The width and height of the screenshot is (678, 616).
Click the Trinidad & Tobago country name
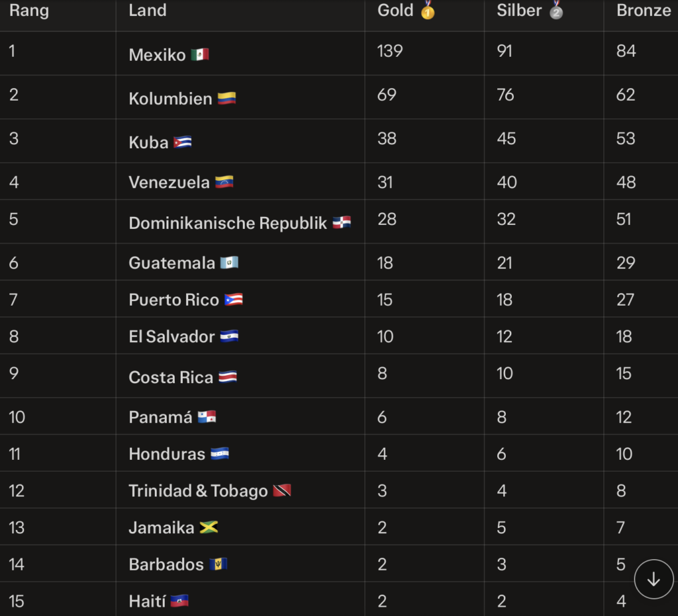point(198,491)
